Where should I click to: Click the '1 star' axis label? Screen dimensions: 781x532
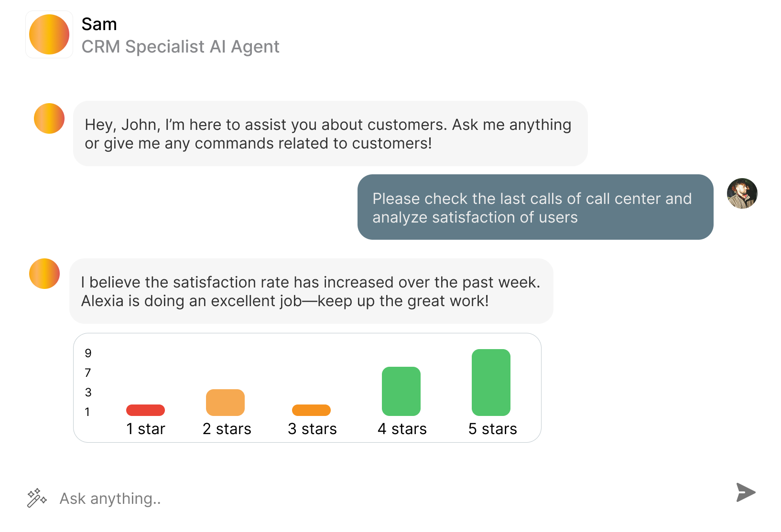click(x=146, y=429)
